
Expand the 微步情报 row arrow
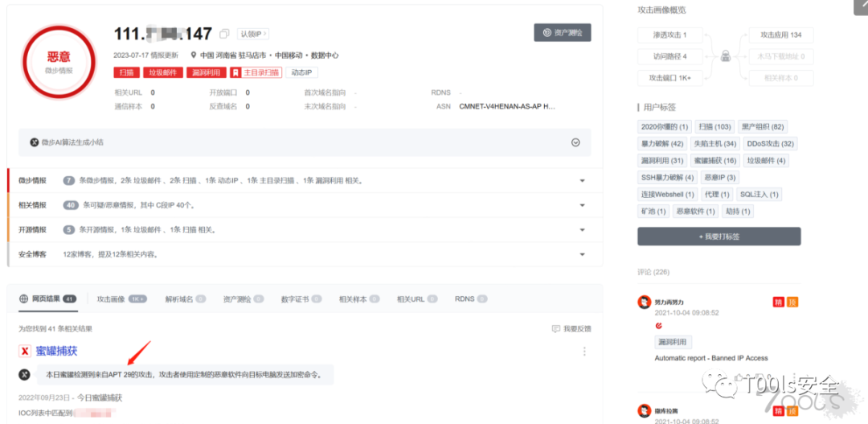[x=583, y=181]
